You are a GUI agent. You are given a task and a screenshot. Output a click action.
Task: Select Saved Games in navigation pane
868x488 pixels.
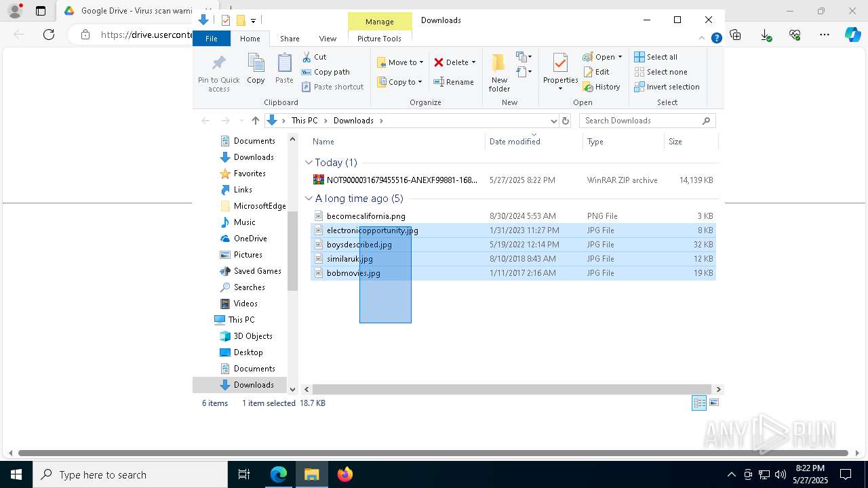[x=258, y=271]
